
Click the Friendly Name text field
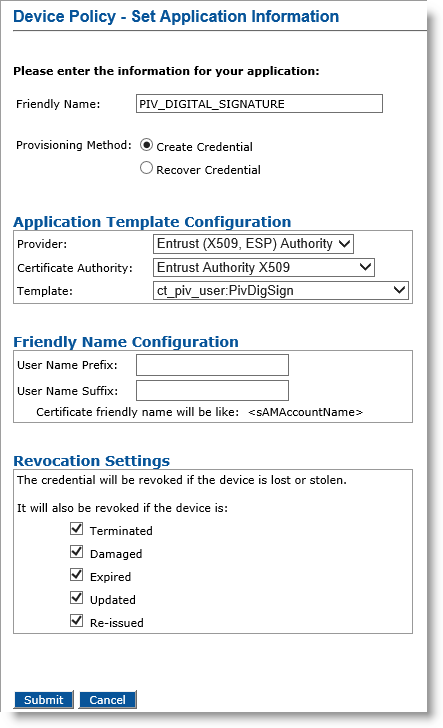(x=259, y=104)
